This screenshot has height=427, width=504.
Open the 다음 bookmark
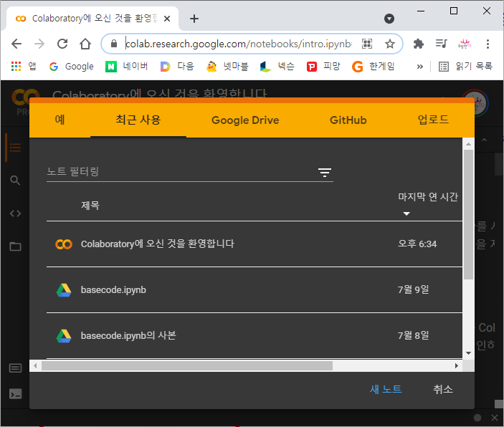(x=177, y=67)
